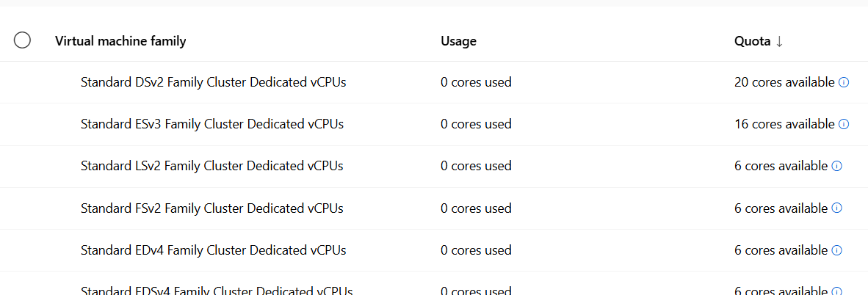This screenshot has height=295, width=868.
Task: Show info icon for EDv4 family quota
Action: point(837,250)
